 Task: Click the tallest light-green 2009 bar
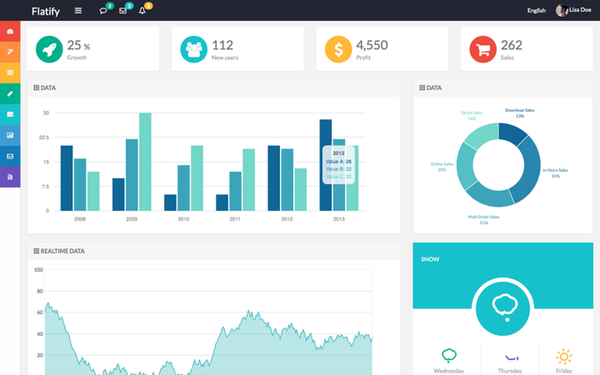click(x=145, y=162)
